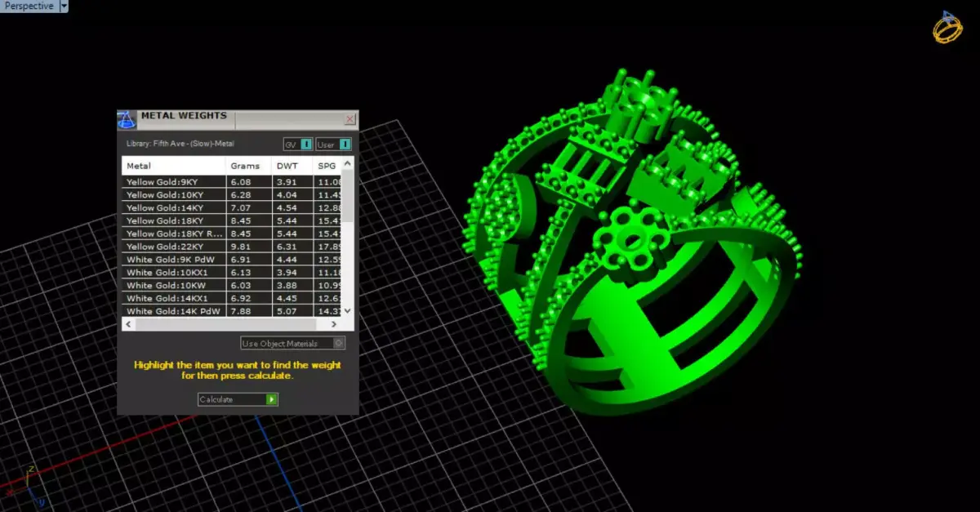Open the Perspective viewport dropdown arrow
This screenshot has width=980, height=512.
click(64, 7)
